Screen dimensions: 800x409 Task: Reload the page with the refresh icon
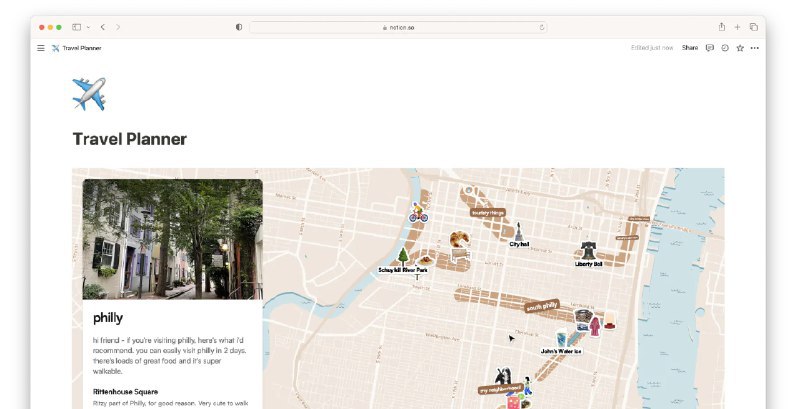[542, 27]
